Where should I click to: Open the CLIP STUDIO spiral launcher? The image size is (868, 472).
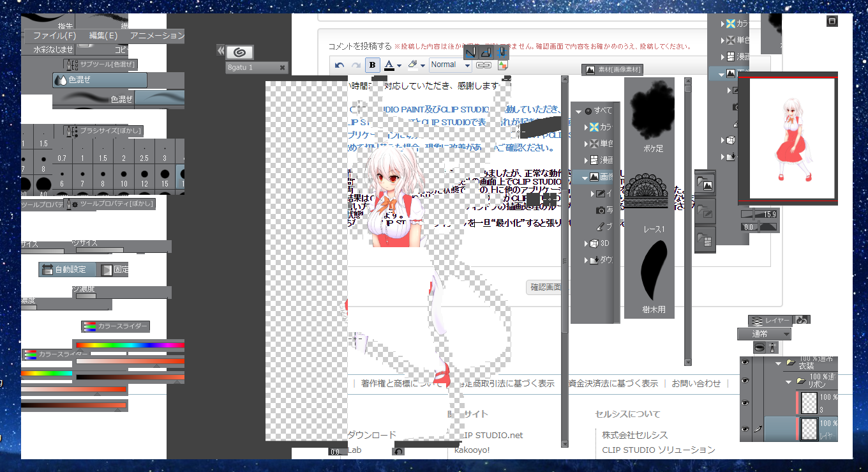240,52
